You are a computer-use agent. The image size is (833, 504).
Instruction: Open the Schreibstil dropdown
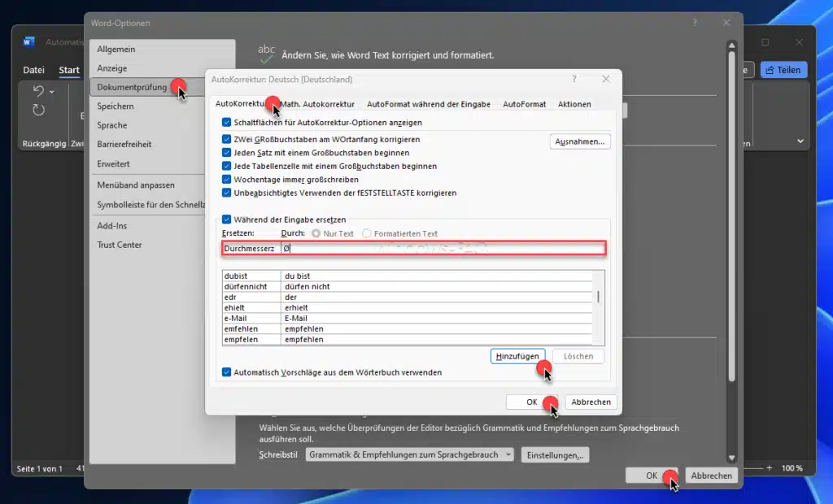point(409,454)
